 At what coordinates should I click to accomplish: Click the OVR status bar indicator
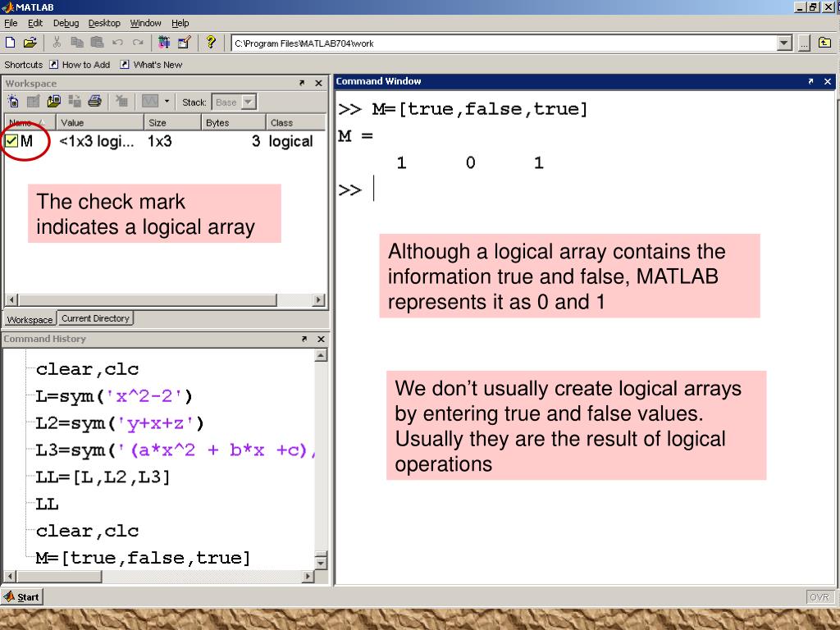click(819, 597)
